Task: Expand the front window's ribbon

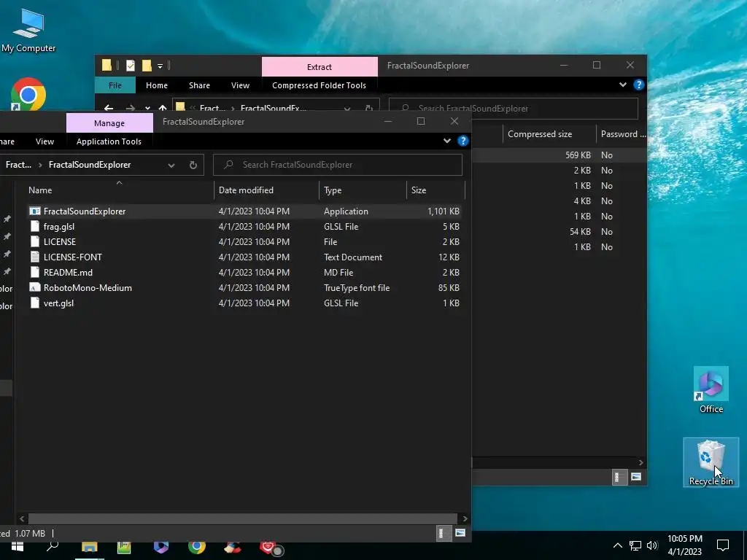Action: pos(447,141)
